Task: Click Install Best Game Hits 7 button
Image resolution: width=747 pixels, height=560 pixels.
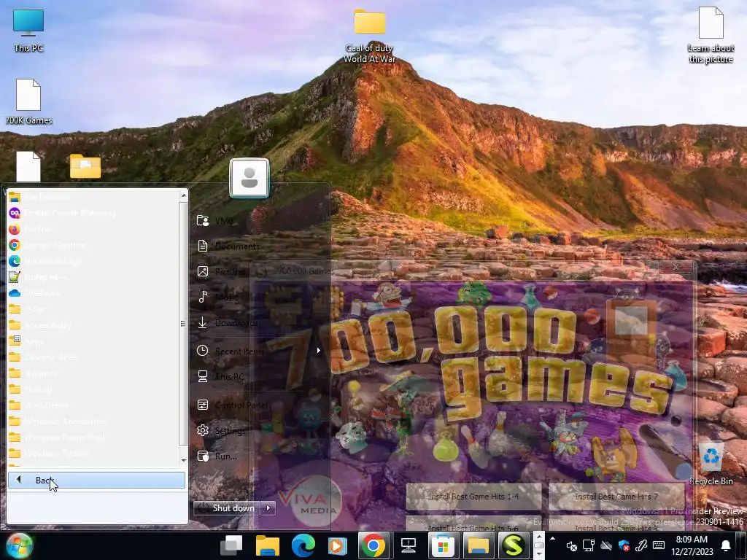Action: click(x=616, y=497)
